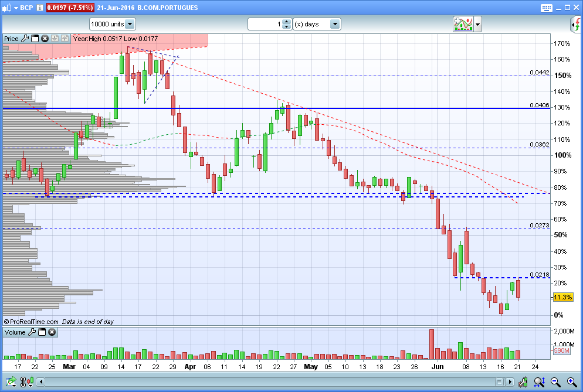Click the 100% label on the price axis
Screen dimensions: 583x392
pos(563,155)
